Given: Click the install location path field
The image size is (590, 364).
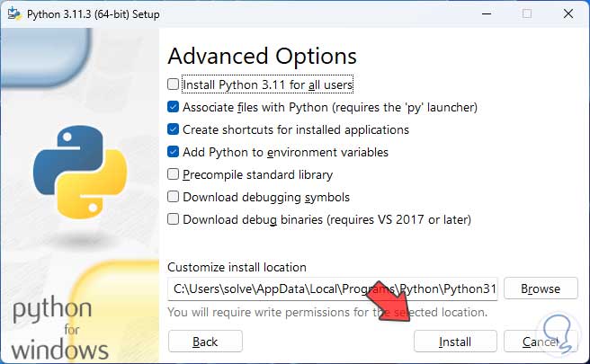Looking at the screenshot, I should coord(332,289).
